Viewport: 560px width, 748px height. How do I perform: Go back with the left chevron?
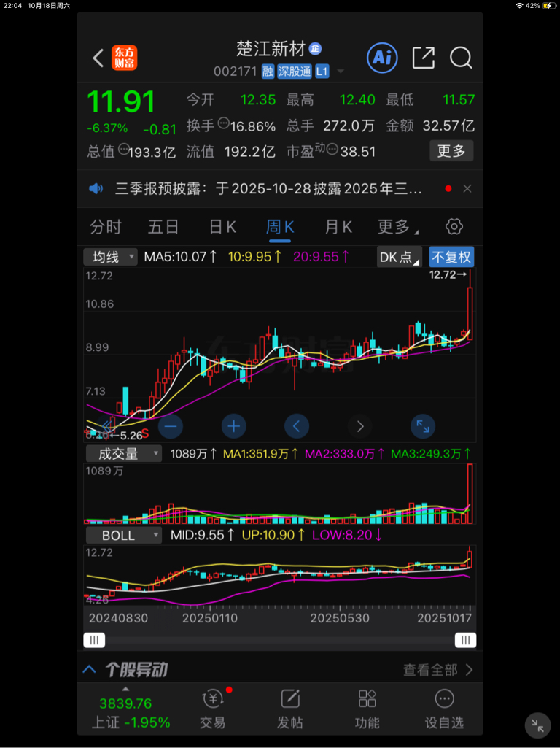(98, 58)
